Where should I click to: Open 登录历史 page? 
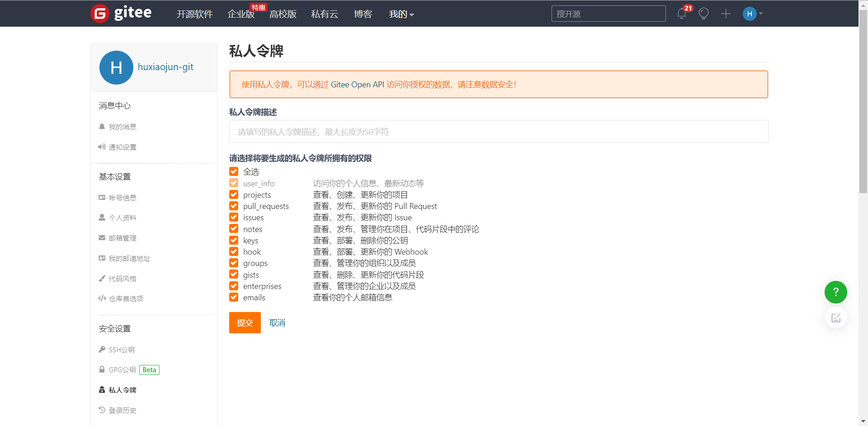[x=123, y=411]
